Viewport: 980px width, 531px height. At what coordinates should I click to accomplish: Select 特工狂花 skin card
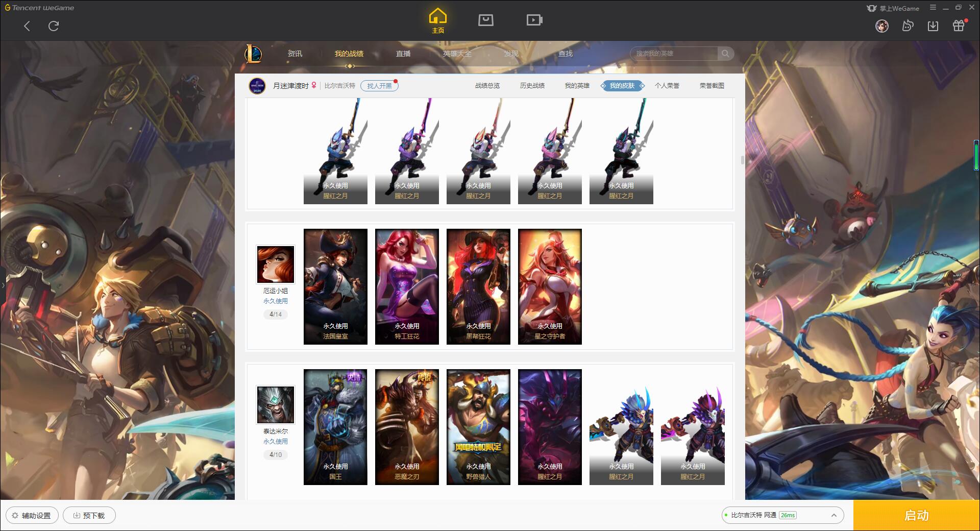click(407, 286)
